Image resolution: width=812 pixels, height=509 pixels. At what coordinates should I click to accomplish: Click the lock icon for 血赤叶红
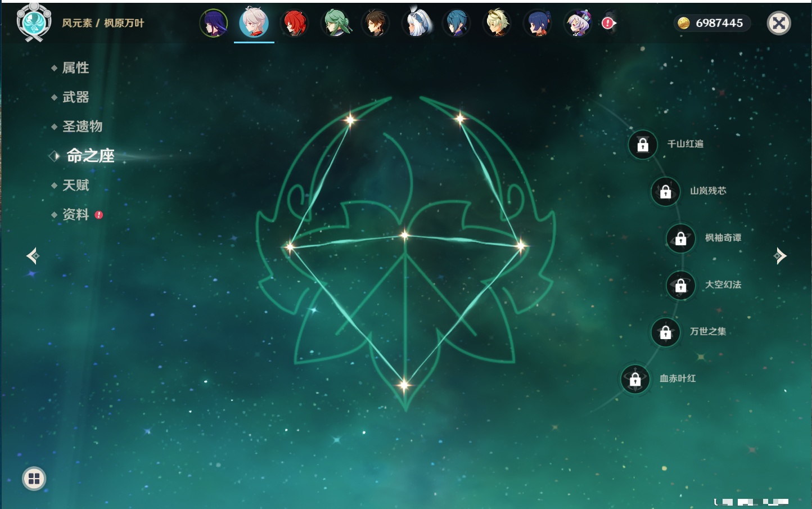click(x=635, y=379)
